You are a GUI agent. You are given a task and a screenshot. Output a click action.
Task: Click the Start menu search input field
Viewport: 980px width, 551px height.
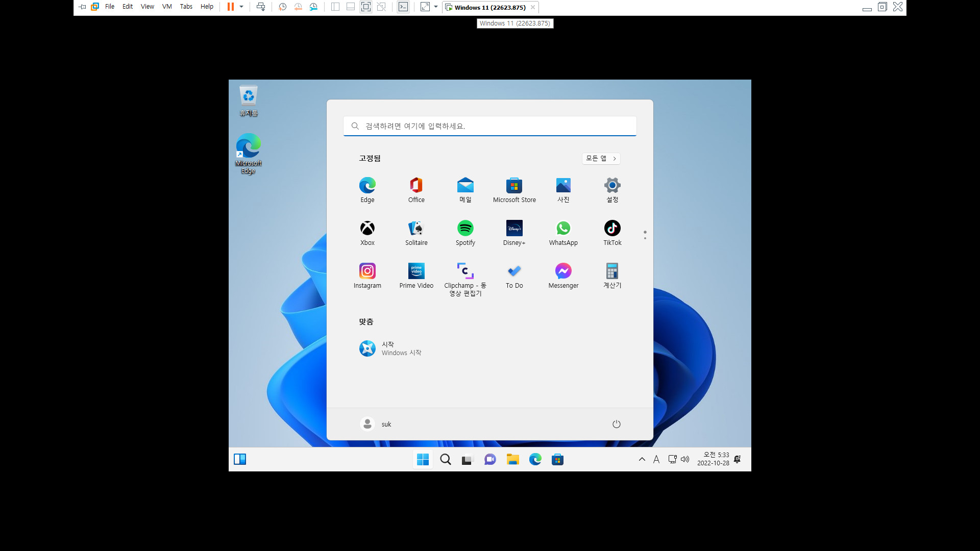(490, 126)
